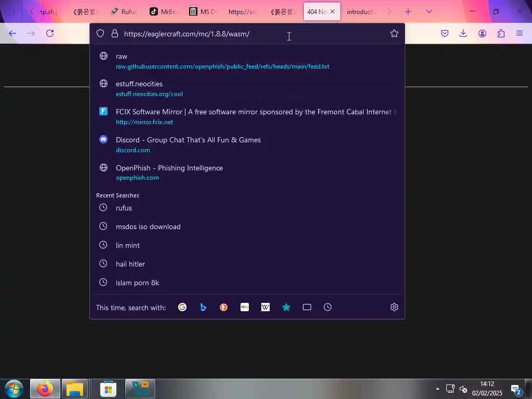Click the forward navigation arrow
532x399 pixels.
click(x=31, y=33)
